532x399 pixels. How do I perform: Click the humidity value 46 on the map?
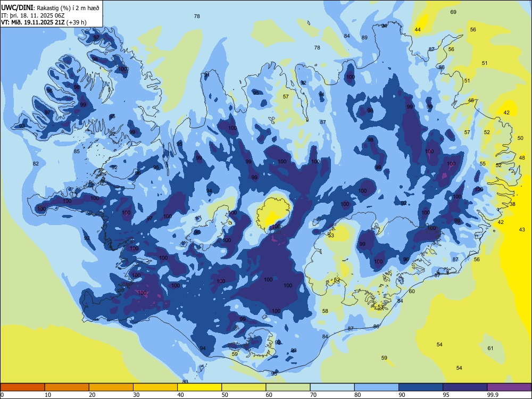tap(471, 101)
